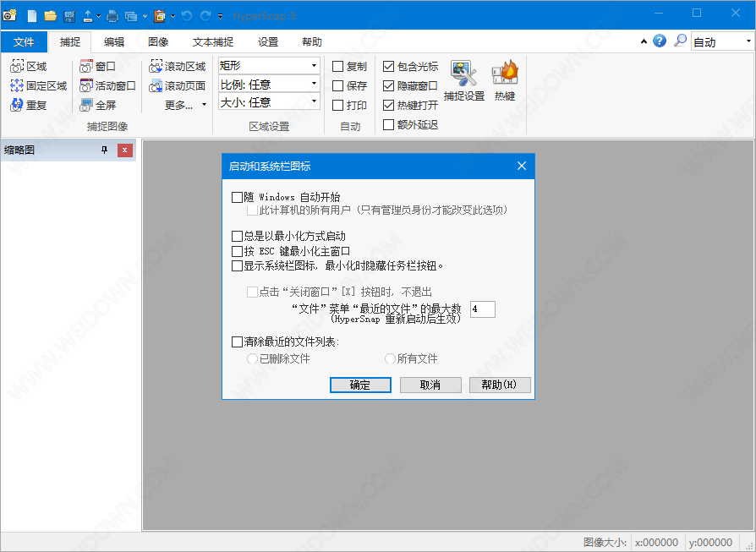Open a file with the folder icon
This screenshot has width=756, height=552.
pyautogui.click(x=51, y=16)
